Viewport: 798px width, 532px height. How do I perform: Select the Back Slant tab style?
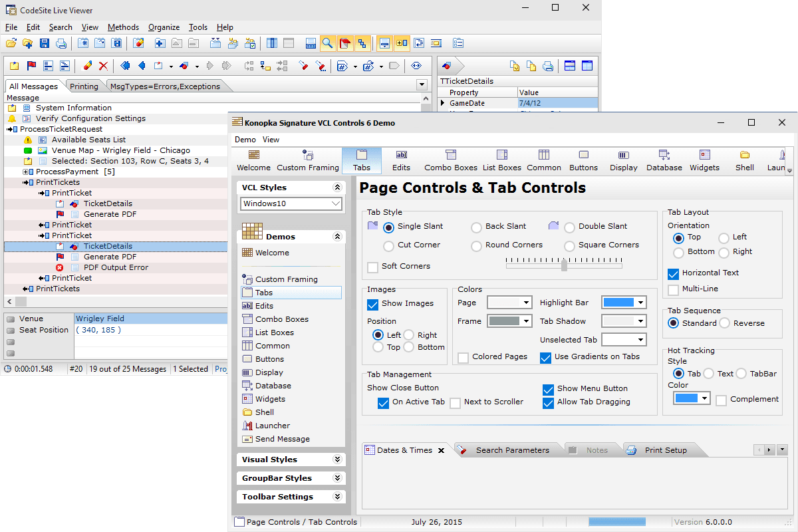[476, 227]
